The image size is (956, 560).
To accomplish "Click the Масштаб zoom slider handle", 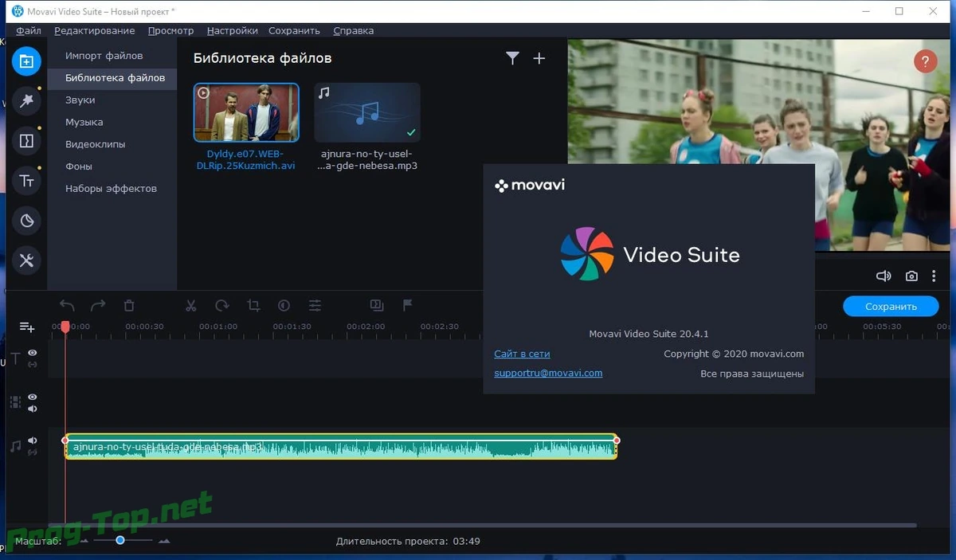I will coord(120,540).
